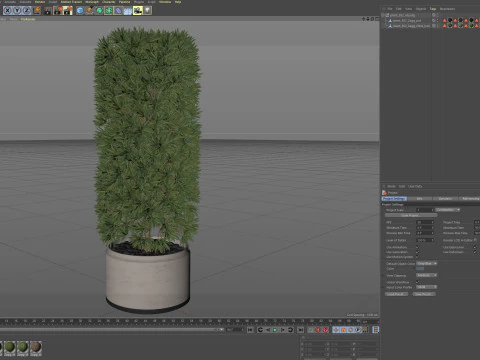This screenshot has height=360, width=480.
Task: Click the red Record Active Objects icon
Action: pyautogui.click(x=318, y=330)
